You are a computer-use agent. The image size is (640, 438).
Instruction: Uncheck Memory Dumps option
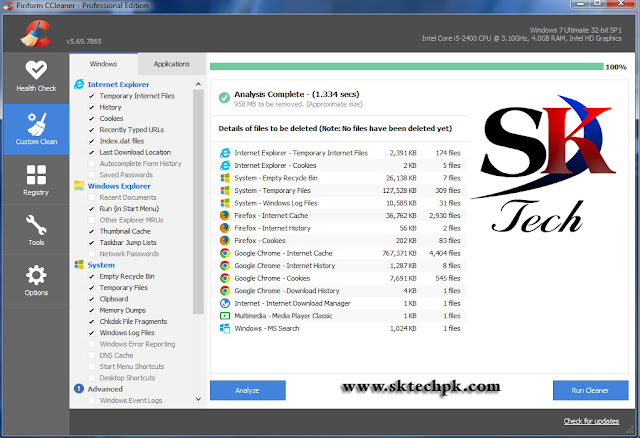pyautogui.click(x=92, y=310)
